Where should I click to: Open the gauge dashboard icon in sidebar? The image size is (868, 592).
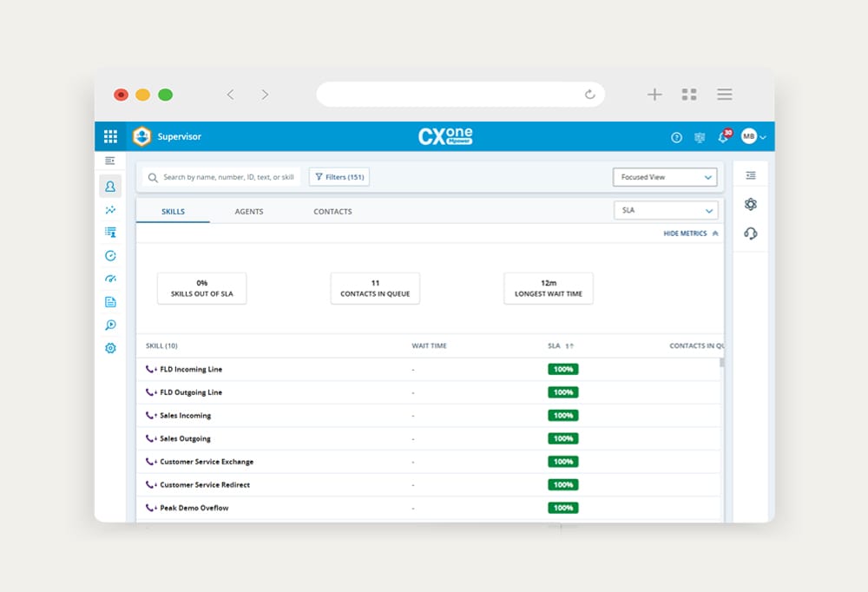coord(110,279)
